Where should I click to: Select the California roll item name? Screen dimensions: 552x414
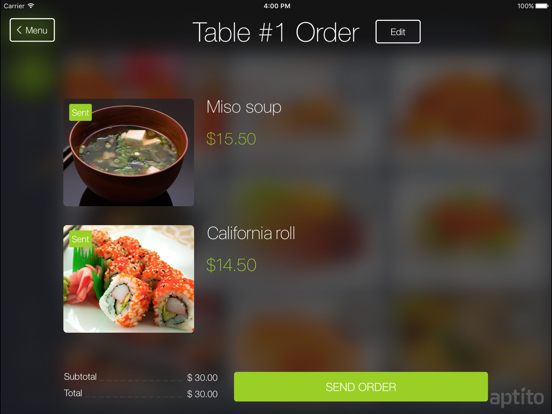click(251, 233)
